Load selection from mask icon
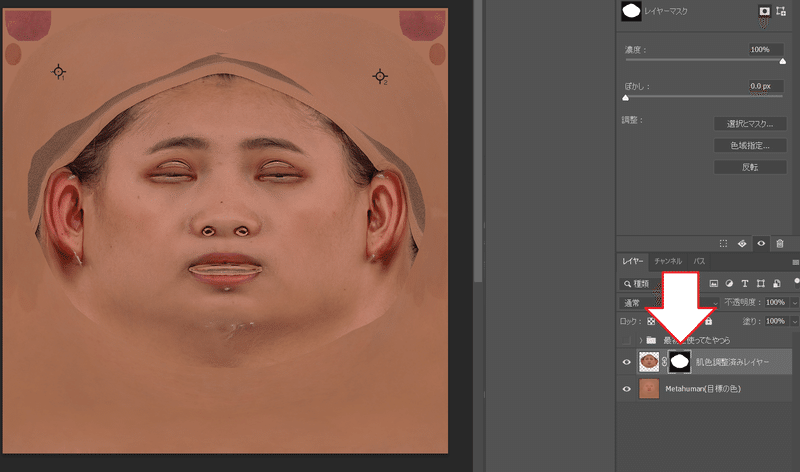This screenshot has width=800, height=472. tap(723, 243)
